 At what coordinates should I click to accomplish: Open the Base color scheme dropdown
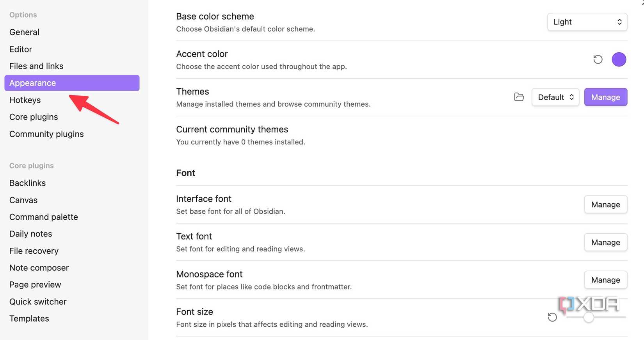[x=587, y=22]
